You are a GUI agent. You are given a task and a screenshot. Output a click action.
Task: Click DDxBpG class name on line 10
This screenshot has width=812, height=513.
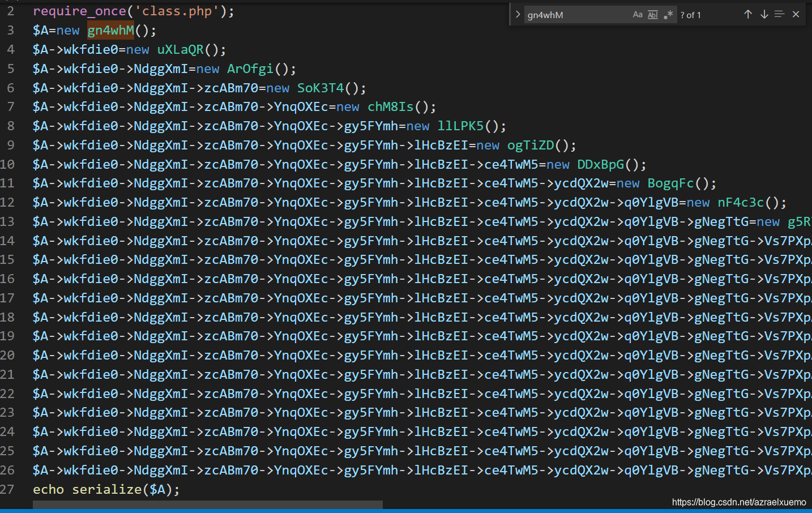[601, 165]
